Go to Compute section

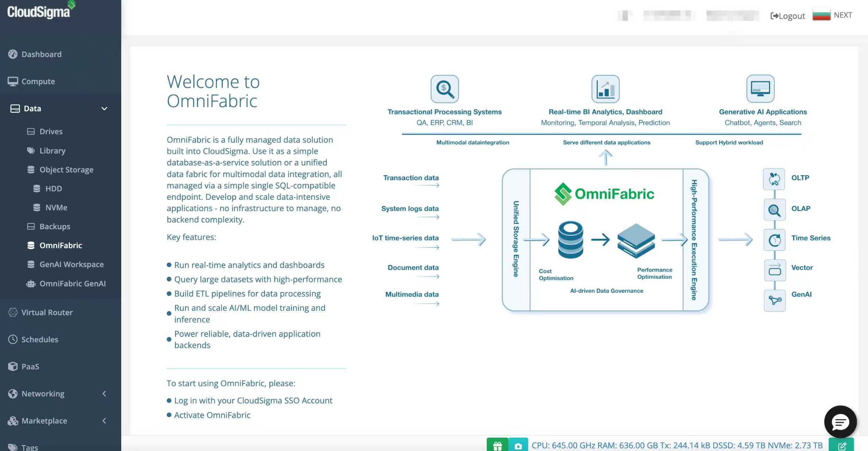[x=38, y=81]
